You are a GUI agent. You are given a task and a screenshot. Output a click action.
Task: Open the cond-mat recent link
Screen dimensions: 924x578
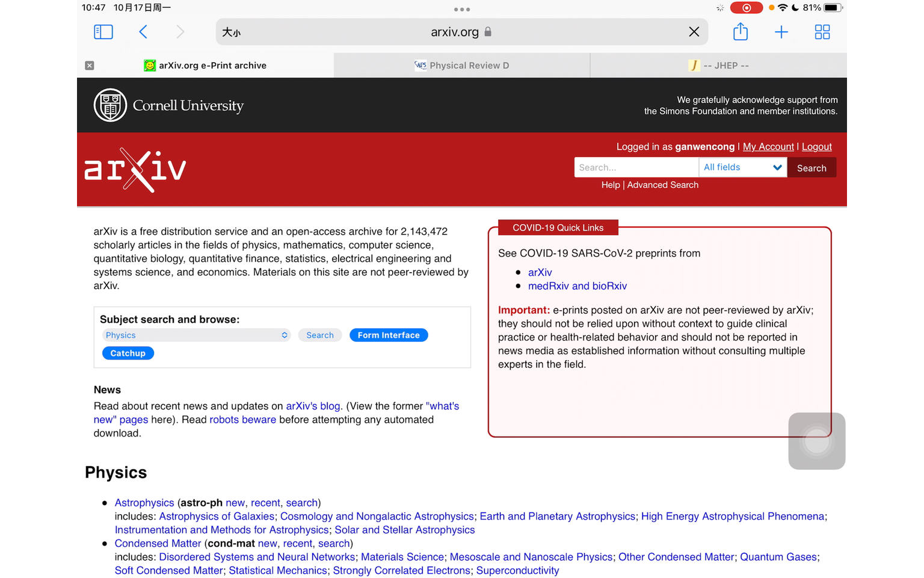tap(298, 544)
